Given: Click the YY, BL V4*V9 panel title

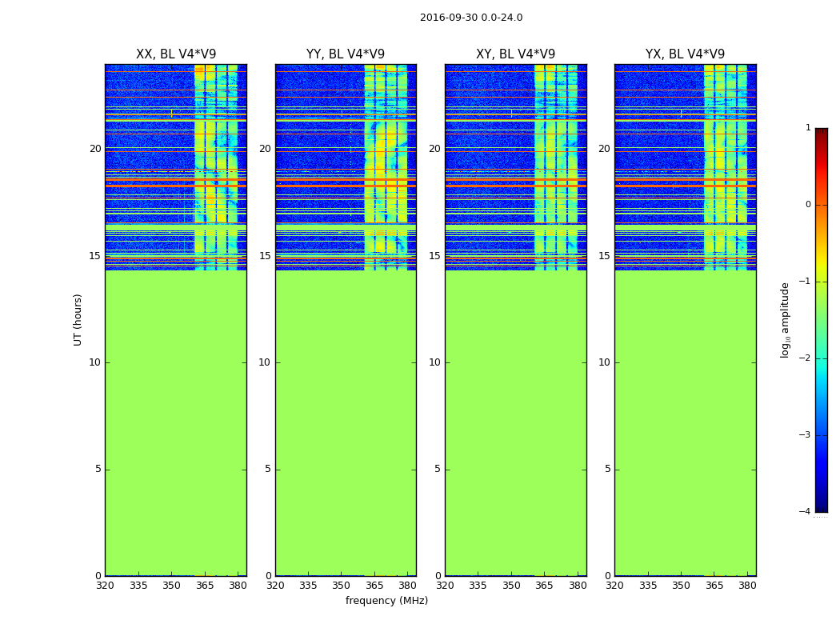Looking at the screenshot, I should 346,54.
